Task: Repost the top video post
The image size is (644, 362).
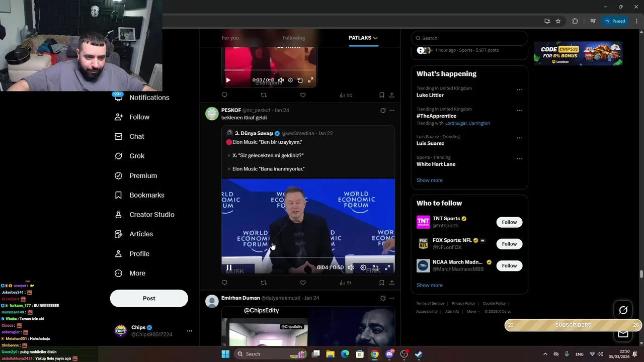Action: click(x=264, y=95)
